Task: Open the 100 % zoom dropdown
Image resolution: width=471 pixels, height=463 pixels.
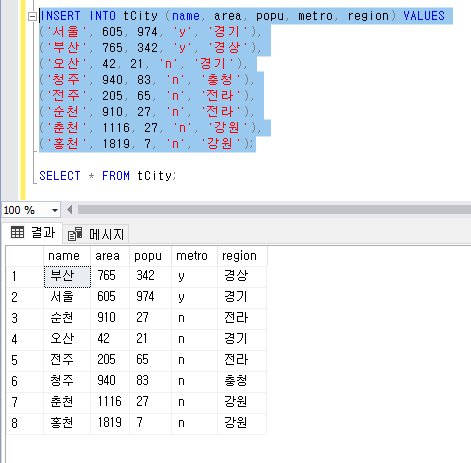Action: 55,210
